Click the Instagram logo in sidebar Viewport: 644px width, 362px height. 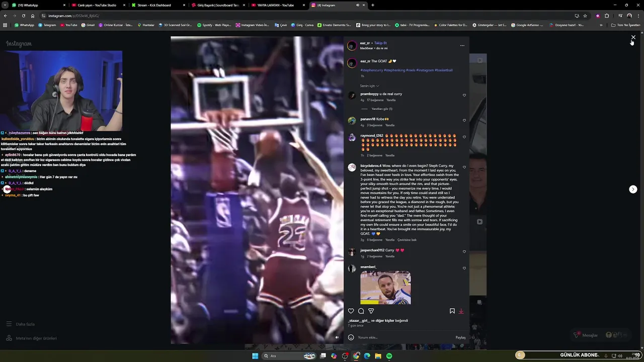click(x=19, y=44)
